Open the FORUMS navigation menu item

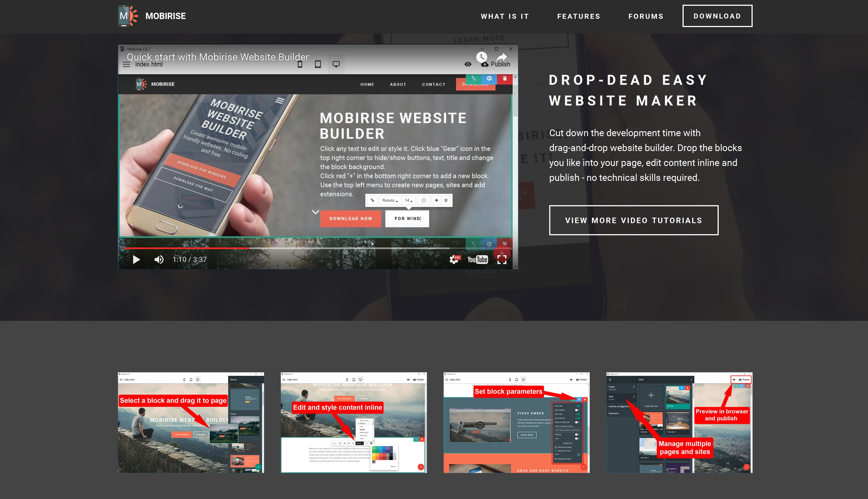(646, 16)
